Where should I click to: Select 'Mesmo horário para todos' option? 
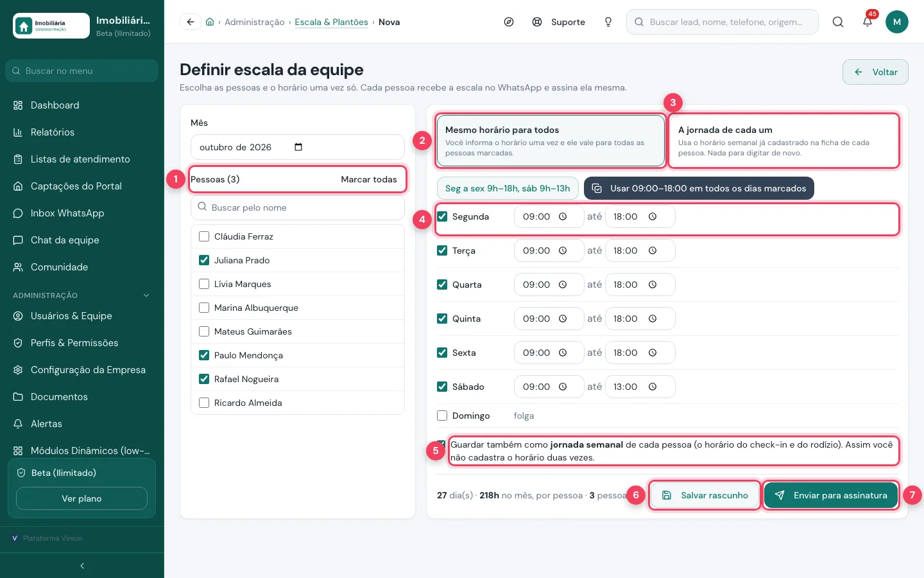pyautogui.click(x=551, y=141)
